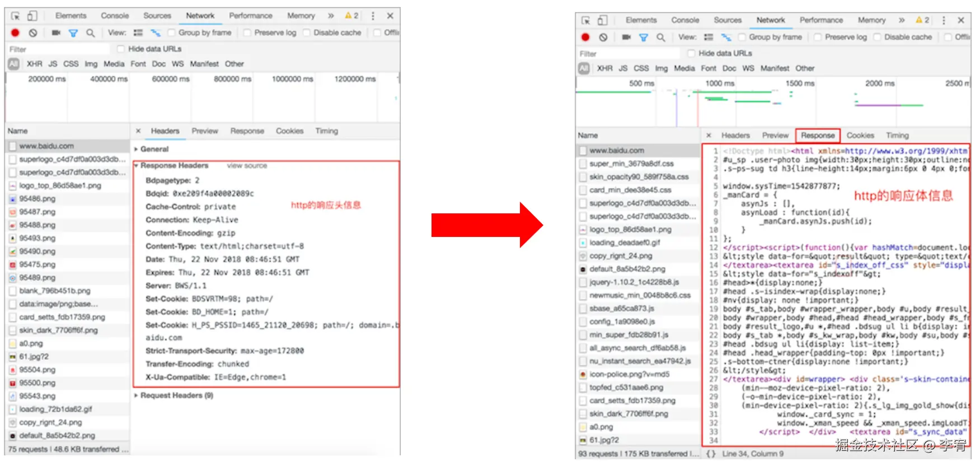
Task: Select 95486.png request row
Action: coord(68,198)
